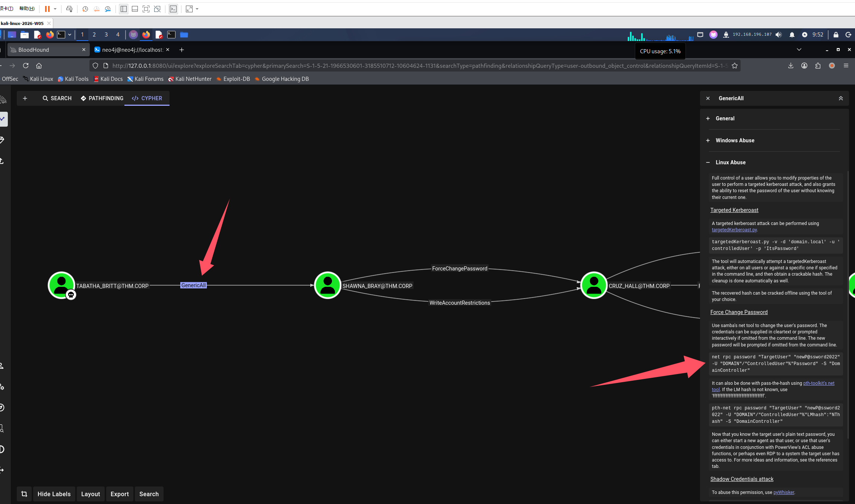Screen dimensions: 855x504
Task: Click the CRUZ_HALL user node icon
Action: (x=593, y=285)
